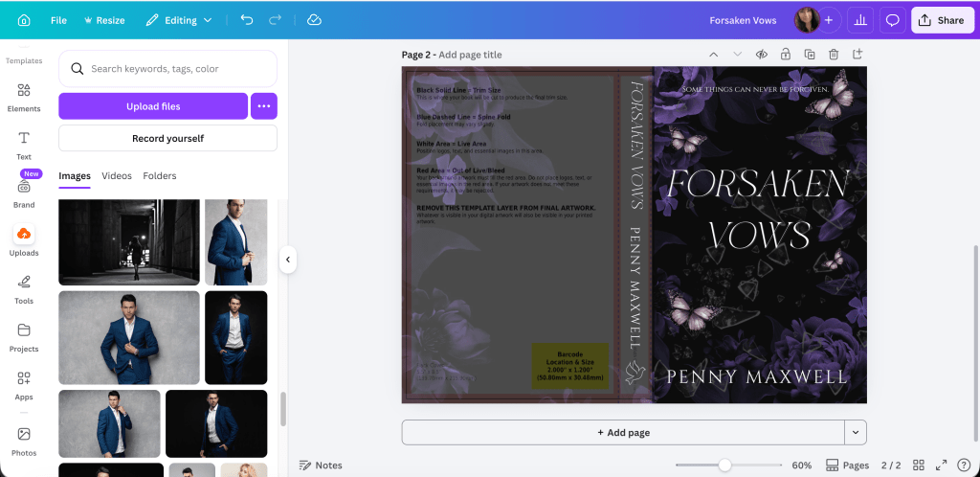Open the Photos sidebar panel
Image resolution: width=980 pixels, height=477 pixels.
pyautogui.click(x=24, y=442)
